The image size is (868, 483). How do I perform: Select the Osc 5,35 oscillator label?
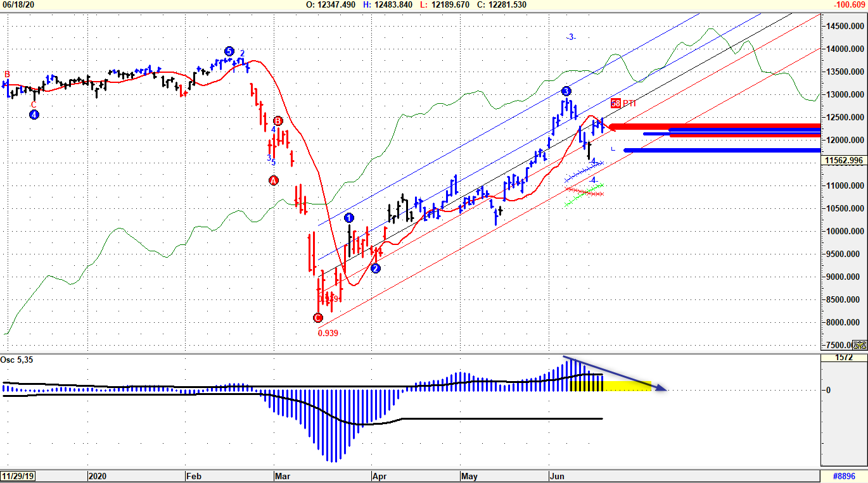16,360
